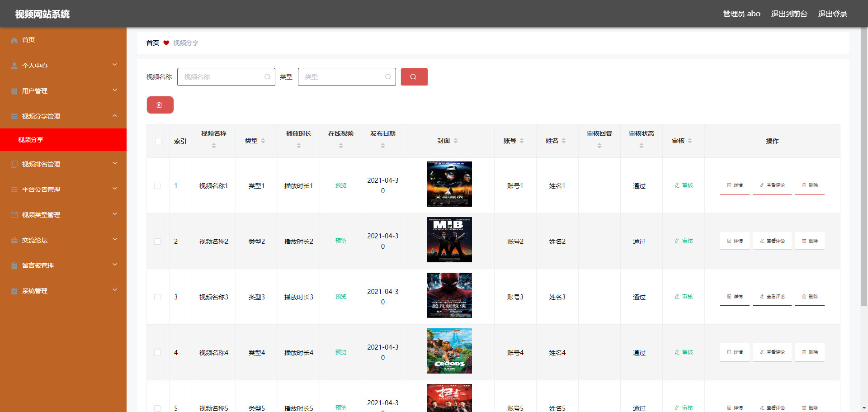Screen dimensions: 868x412
Task: Sort by 在线视频 column arrows
Action: tap(341, 146)
